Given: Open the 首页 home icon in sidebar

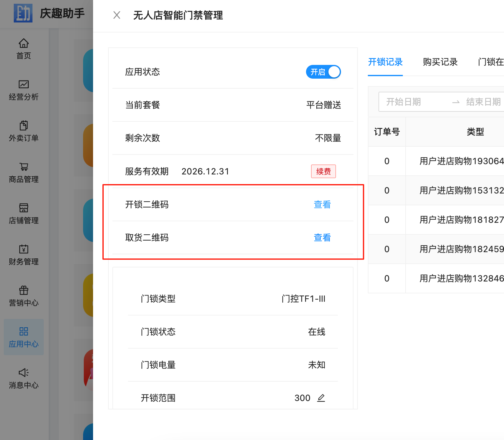Looking at the screenshot, I should click(x=23, y=49).
